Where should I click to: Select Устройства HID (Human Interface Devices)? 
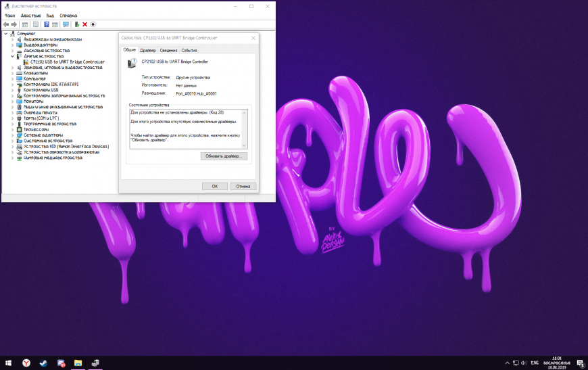pyautogui.click(x=66, y=146)
